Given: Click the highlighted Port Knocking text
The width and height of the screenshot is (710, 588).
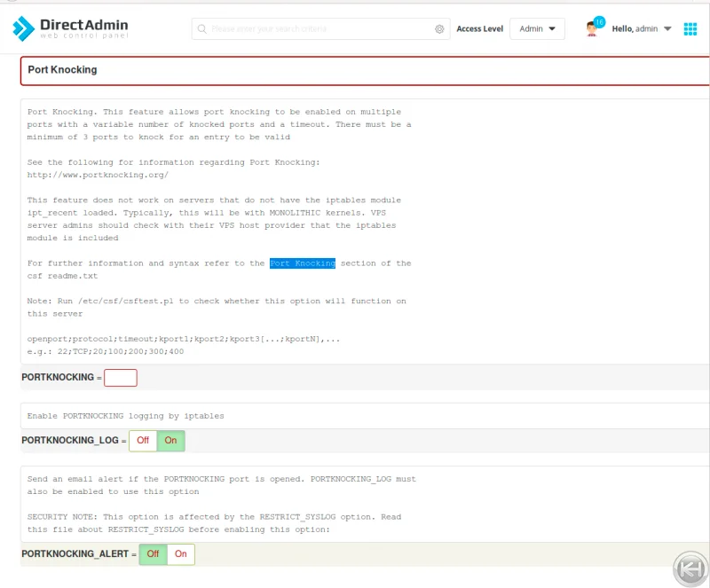Looking at the screenshot, I should tap(303, 263).
